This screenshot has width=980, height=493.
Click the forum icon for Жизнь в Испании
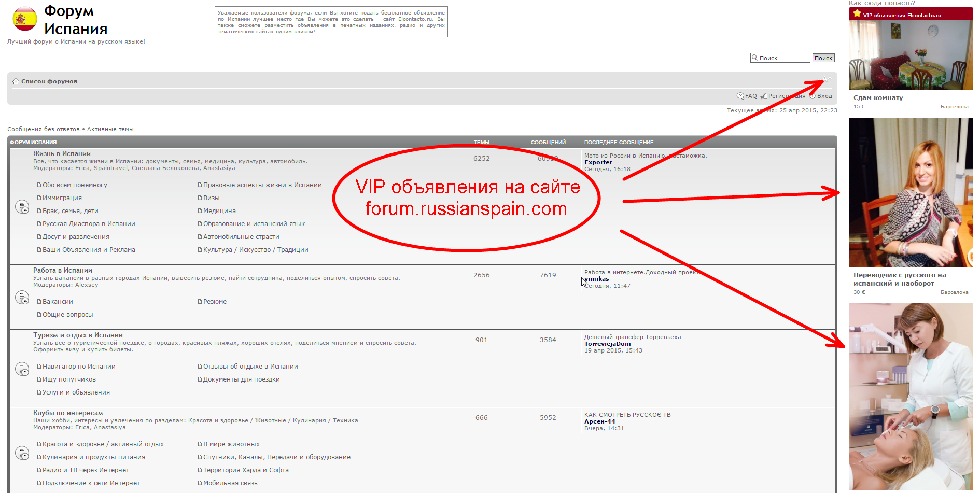pyautogui.click(x=22, y=207)
